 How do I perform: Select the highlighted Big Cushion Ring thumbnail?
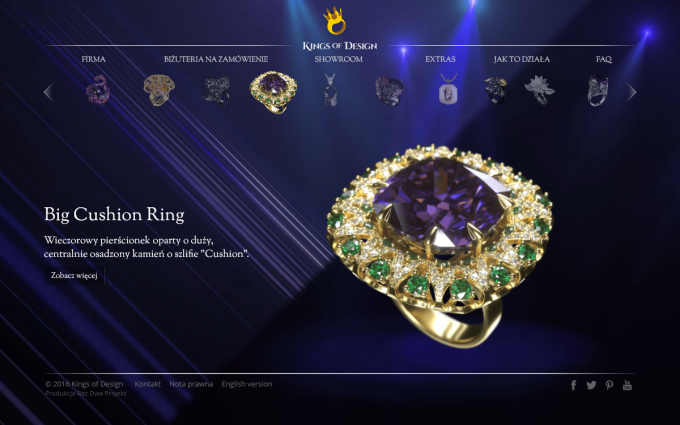tap(273, 92)
